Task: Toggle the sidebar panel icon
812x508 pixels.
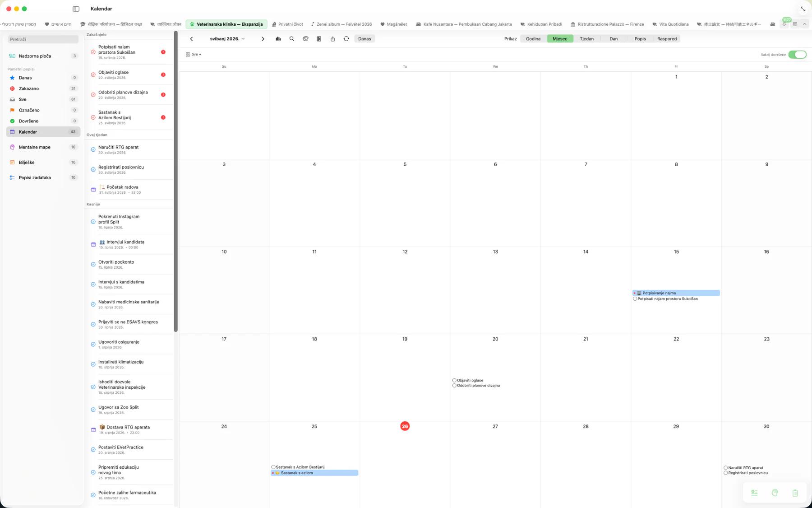Action: tap(76, 9)
